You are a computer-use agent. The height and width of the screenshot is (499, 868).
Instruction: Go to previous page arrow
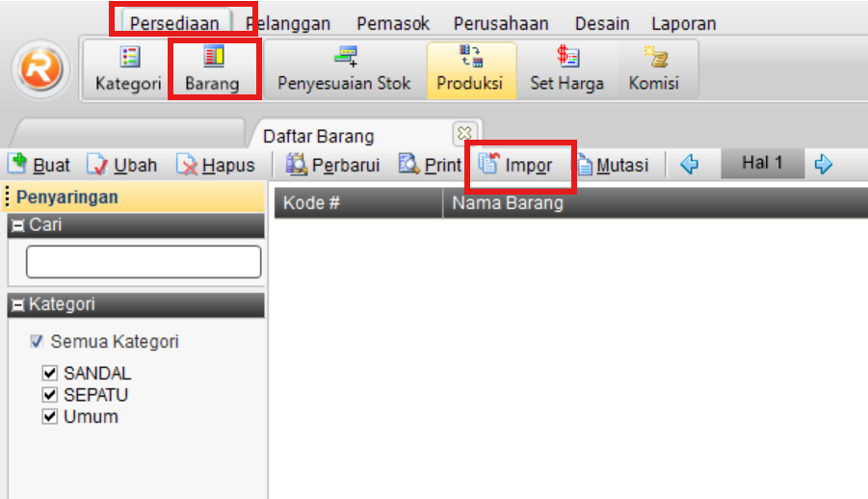689,165
